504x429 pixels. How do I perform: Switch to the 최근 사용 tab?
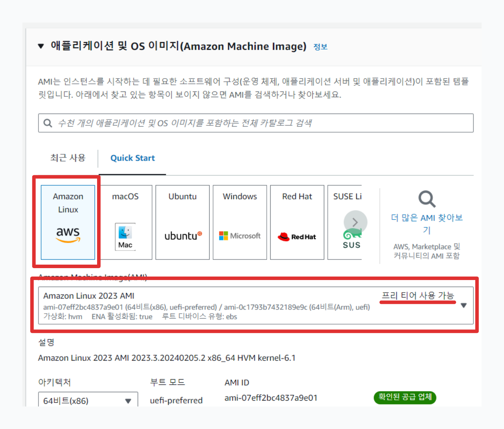tap(68, 158)
